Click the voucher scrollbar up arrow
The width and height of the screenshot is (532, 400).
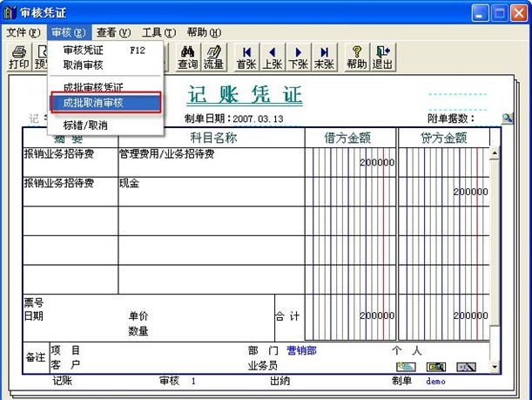495,153
